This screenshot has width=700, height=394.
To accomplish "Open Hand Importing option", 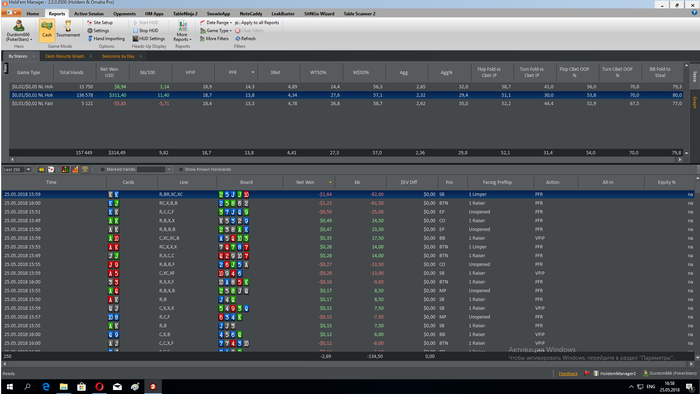I will 106,39.
